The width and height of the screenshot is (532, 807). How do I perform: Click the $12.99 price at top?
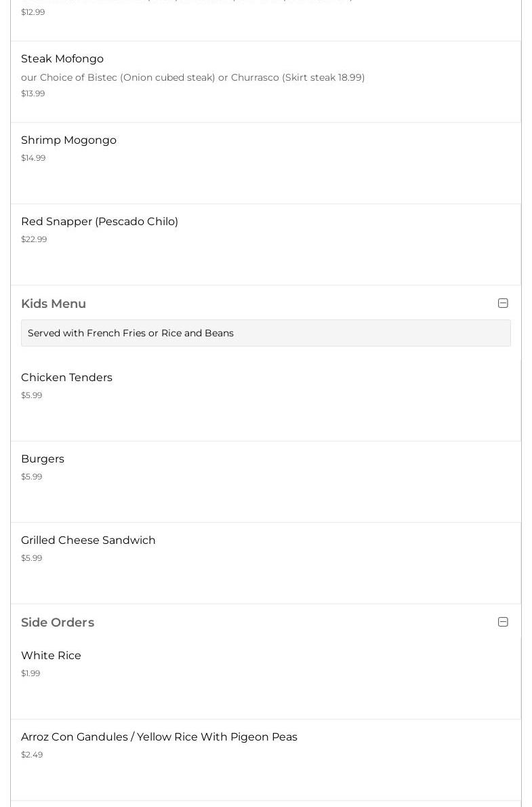coord(33,12)
